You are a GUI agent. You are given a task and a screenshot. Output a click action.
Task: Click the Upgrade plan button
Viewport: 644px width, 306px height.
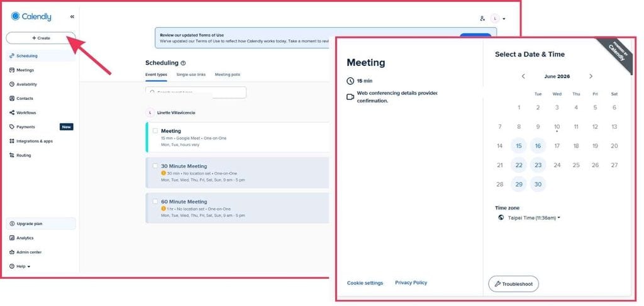[x=41, y=224]
